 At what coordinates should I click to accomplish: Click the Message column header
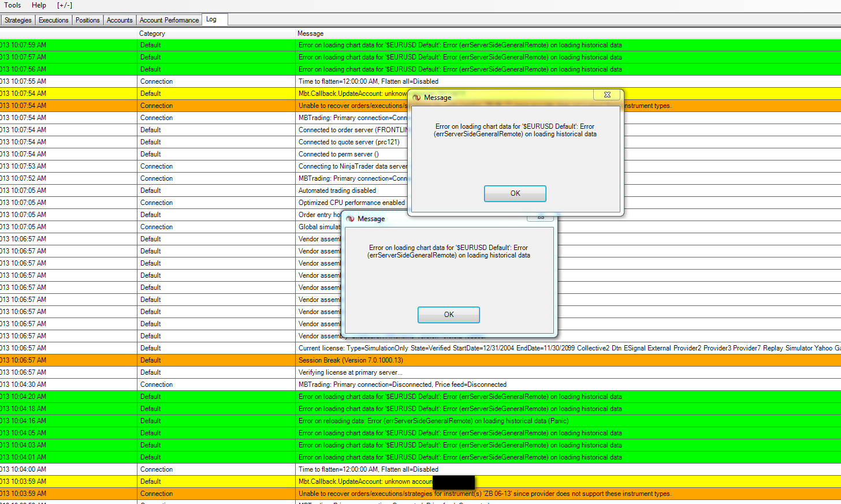(310, 33)
